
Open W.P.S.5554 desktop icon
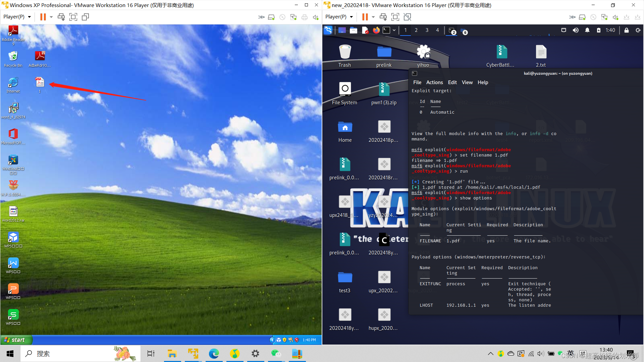[13, 188]
